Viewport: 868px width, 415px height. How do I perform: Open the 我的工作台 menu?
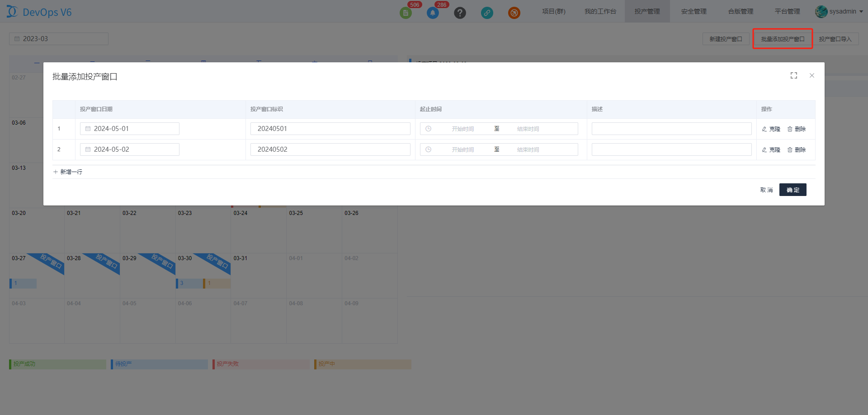[600, 11]
